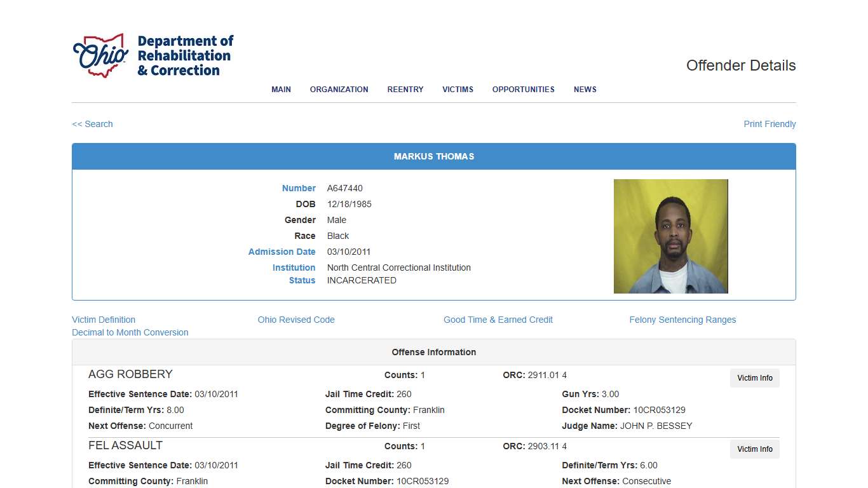Open the OPPORTUNITIES menu item

(523, 90)
